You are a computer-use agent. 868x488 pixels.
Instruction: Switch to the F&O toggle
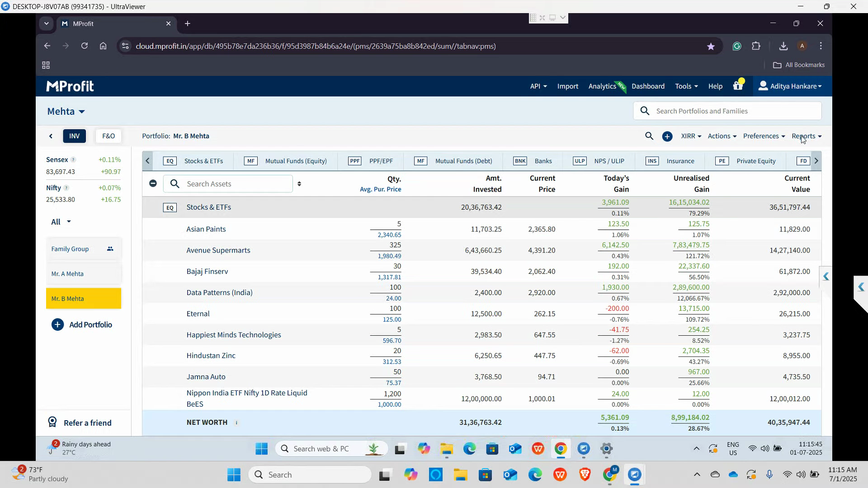coord(108,136)
